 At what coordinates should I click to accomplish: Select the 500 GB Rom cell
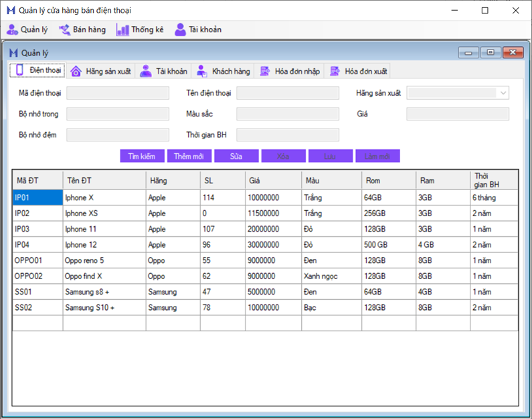point(389,244)
